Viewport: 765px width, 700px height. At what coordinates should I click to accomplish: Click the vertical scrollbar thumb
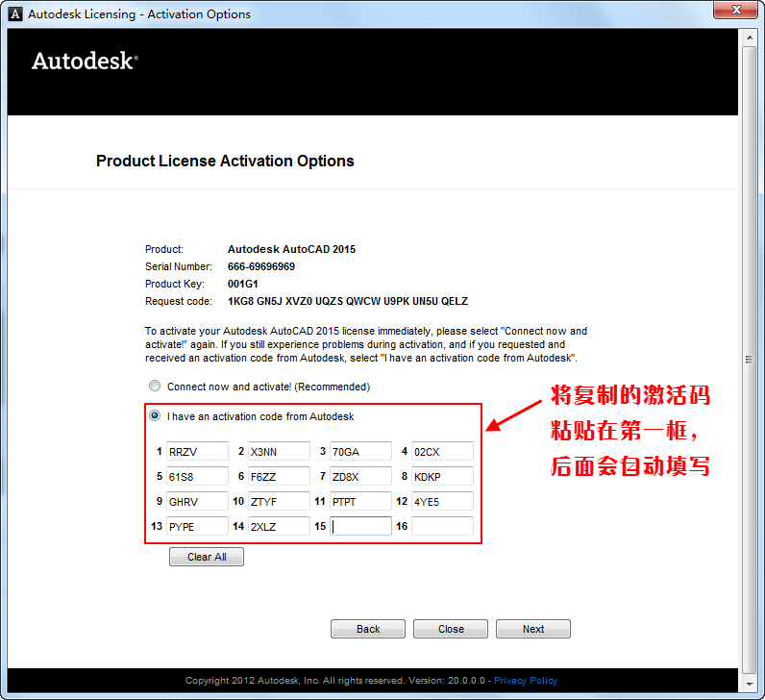(x=750, y=360)
